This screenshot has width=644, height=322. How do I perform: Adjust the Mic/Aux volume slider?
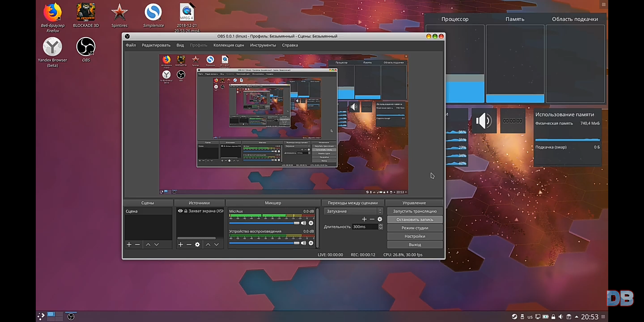296,223
